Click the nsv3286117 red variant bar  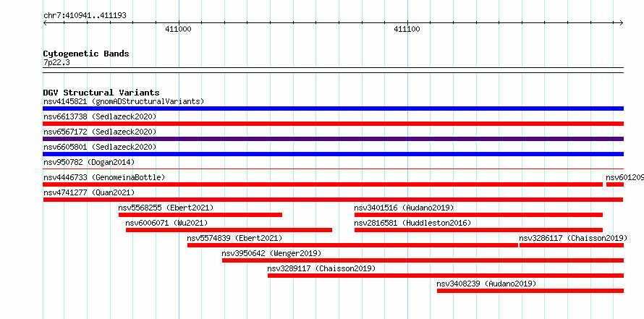tap(572, 245)
